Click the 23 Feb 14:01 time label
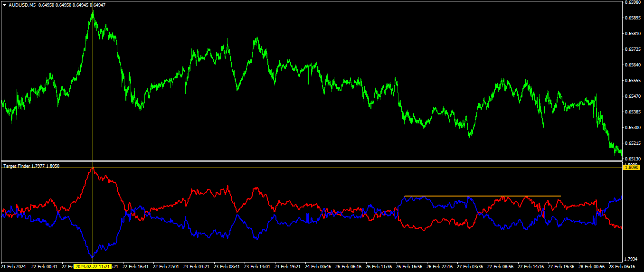Image resolution: width=644 pixels, height=272 pixels. click(257, 267)
